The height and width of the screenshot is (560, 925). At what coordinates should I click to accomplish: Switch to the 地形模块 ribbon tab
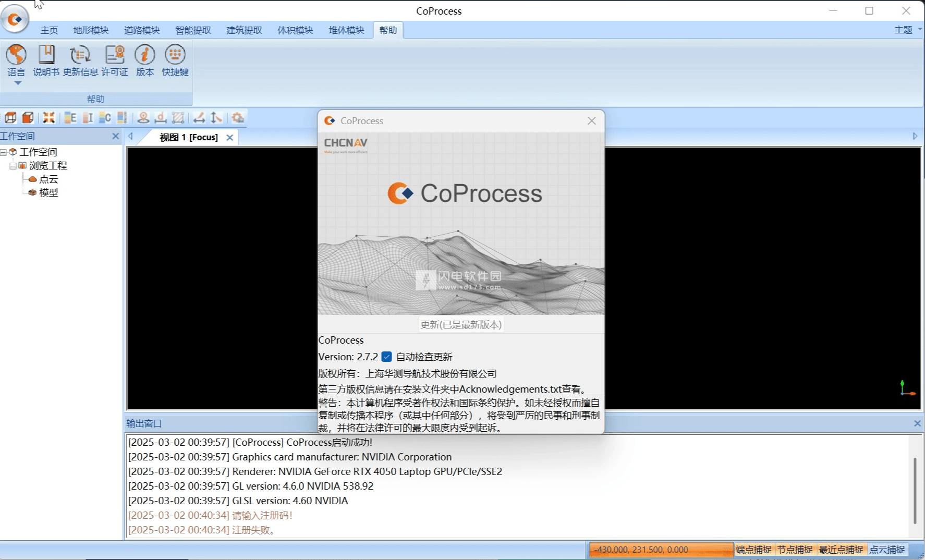point(91,30)
